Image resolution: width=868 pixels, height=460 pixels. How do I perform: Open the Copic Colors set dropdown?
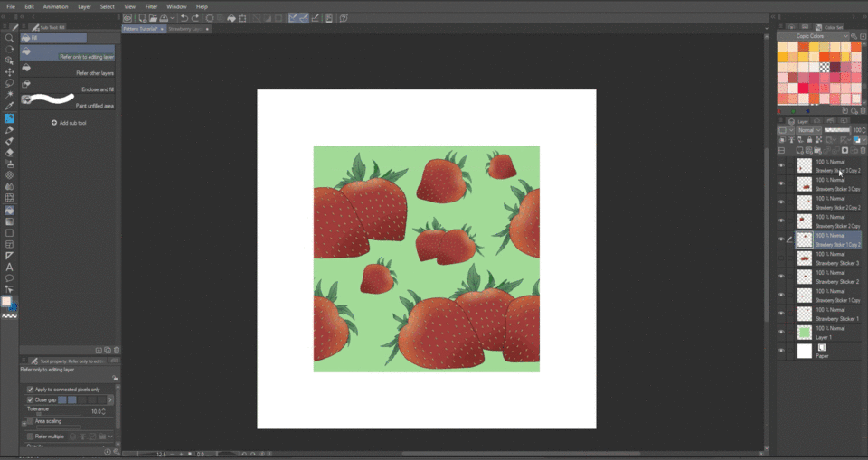813,36
